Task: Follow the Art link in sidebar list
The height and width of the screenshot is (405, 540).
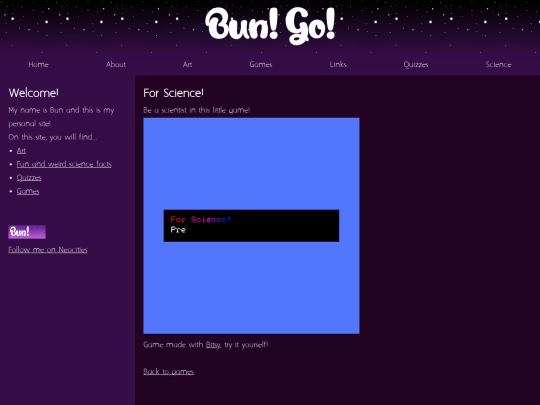Action: [x=21, y=150]
